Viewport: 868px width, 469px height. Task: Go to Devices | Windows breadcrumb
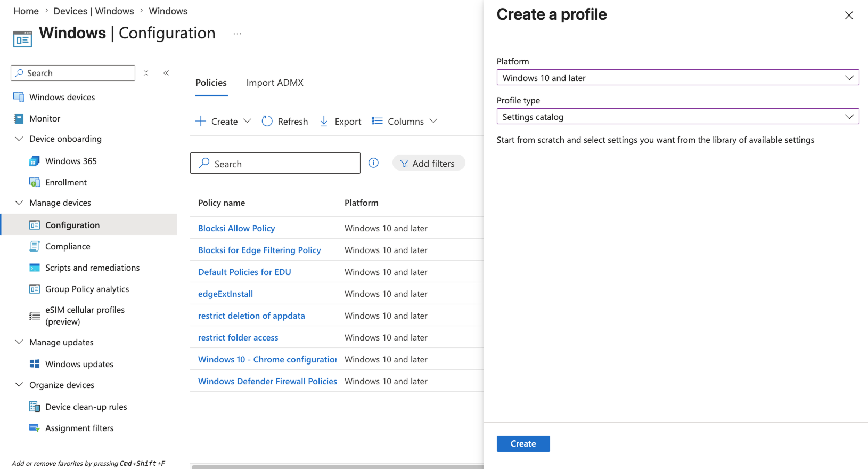coord(94,11)
